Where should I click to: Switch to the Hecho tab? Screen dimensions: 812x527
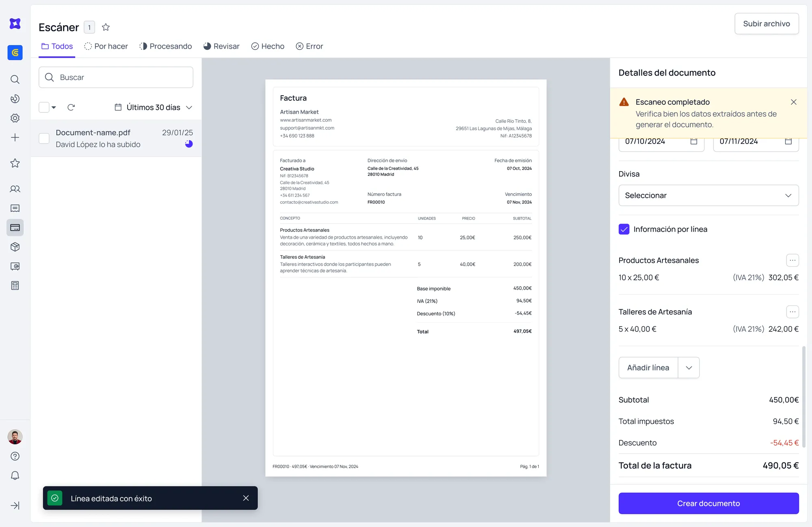[x=268, y=46]
